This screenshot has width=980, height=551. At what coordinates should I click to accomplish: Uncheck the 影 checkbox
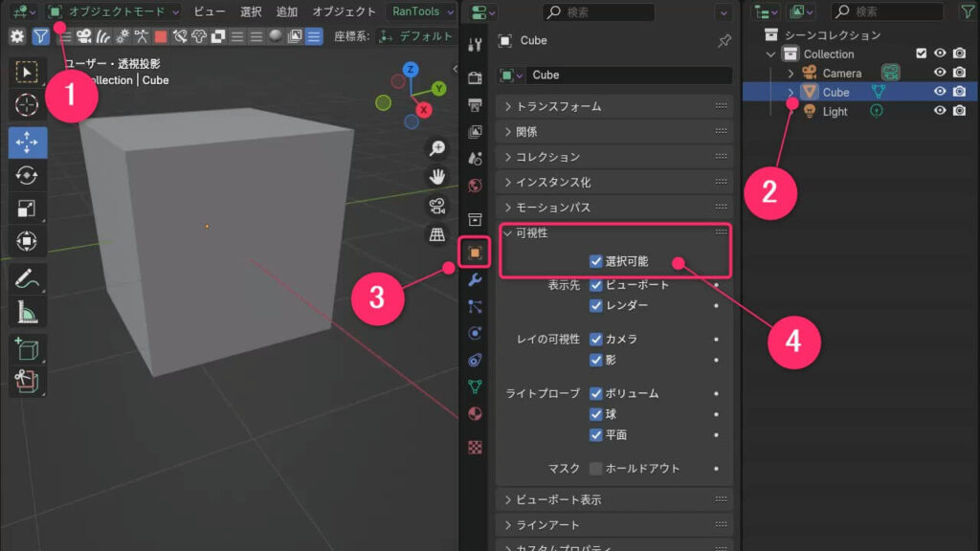pyautogui.click(x=595, y=360)
